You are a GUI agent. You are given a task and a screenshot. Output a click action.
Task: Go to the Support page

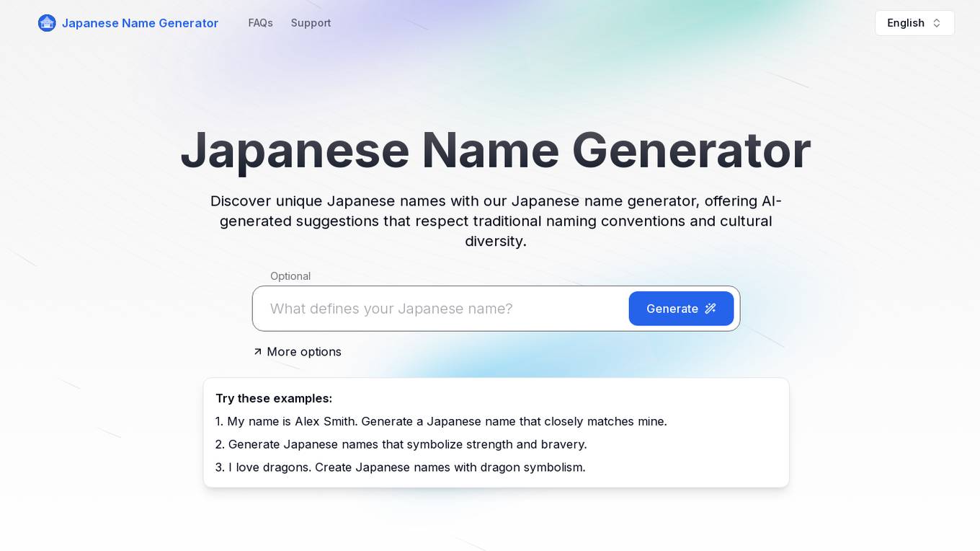tap(311, 23)
